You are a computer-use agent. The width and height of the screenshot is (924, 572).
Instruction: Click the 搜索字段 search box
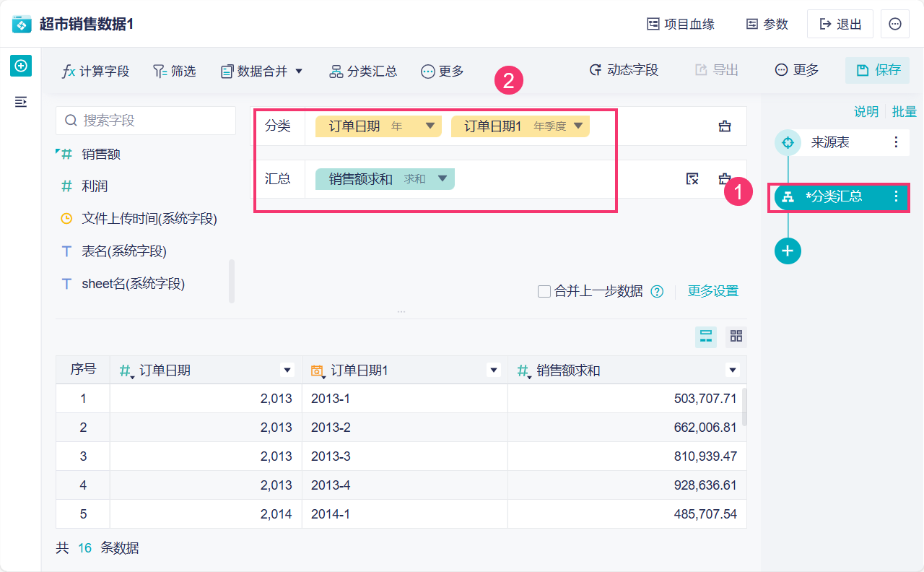(x=146, y=121)
